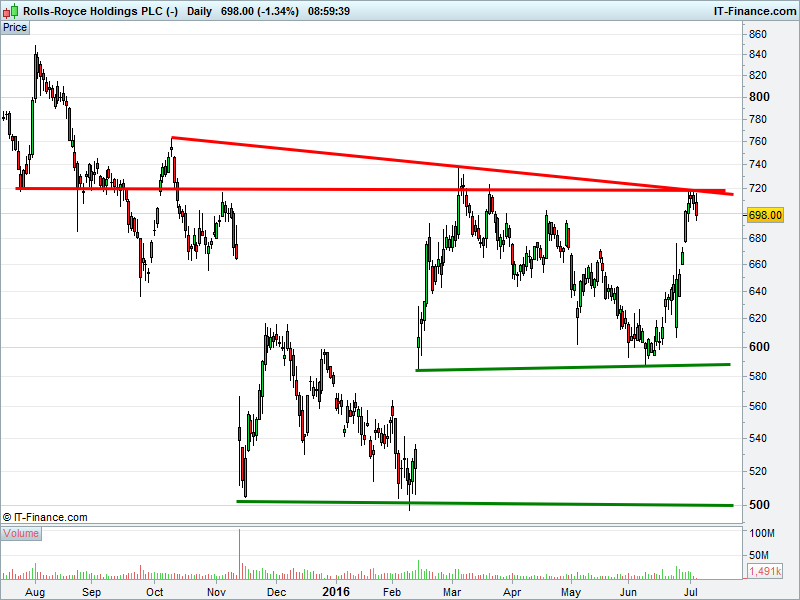Click the Nov date axis label
Screen dimensions: 800x600
click(x=216, y=592)
